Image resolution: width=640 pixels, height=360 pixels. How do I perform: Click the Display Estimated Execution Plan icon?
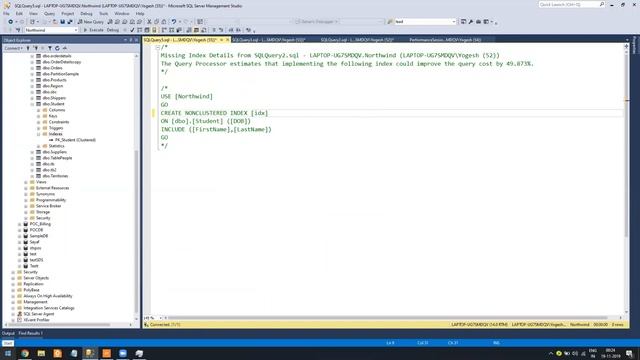click(140, 30)
